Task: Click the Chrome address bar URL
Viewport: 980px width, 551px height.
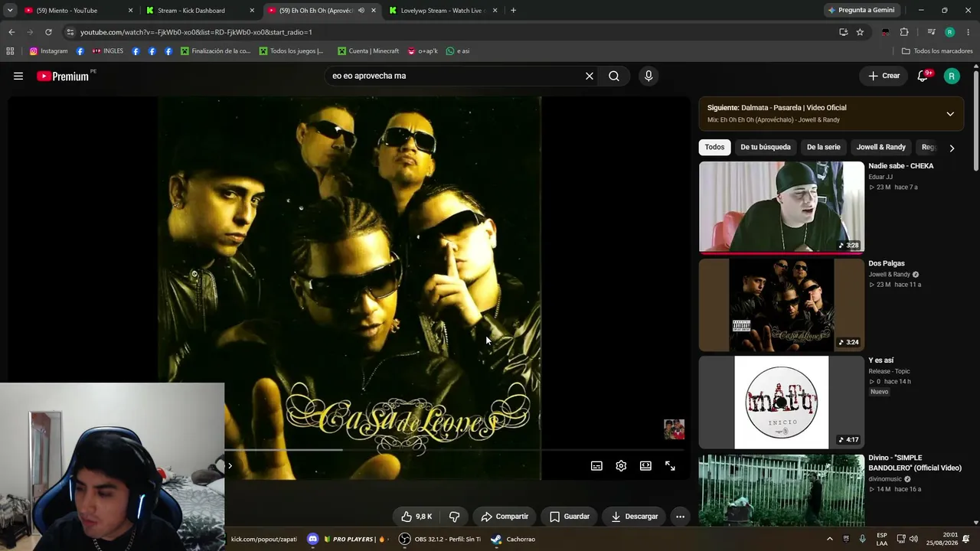Action: point(196,32)
